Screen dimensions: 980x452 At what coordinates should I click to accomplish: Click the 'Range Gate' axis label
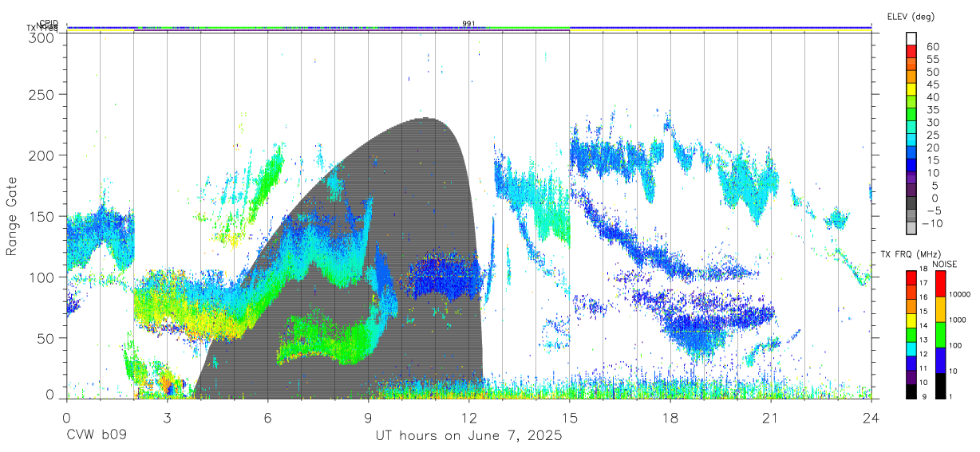tap(12, 216)
